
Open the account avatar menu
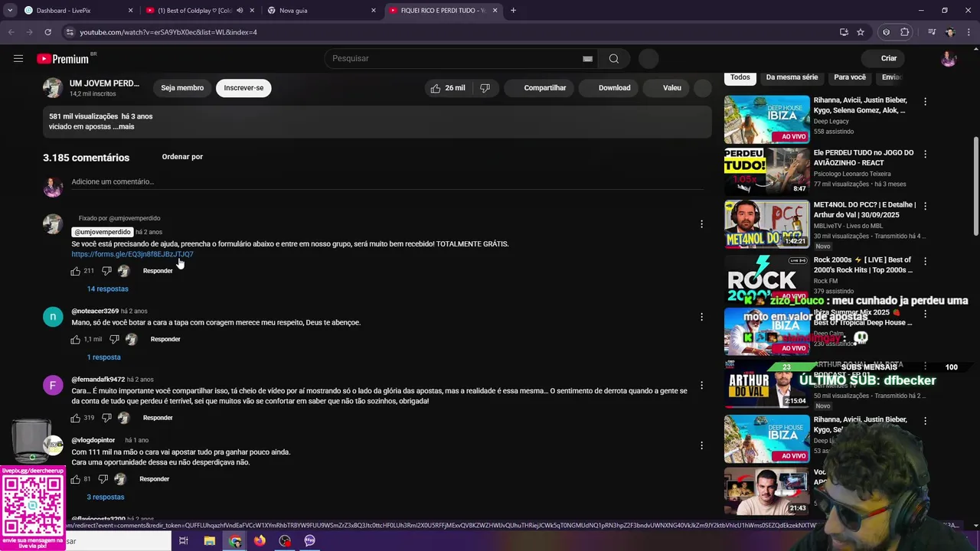pyautogui.click(x=948, y=58)
